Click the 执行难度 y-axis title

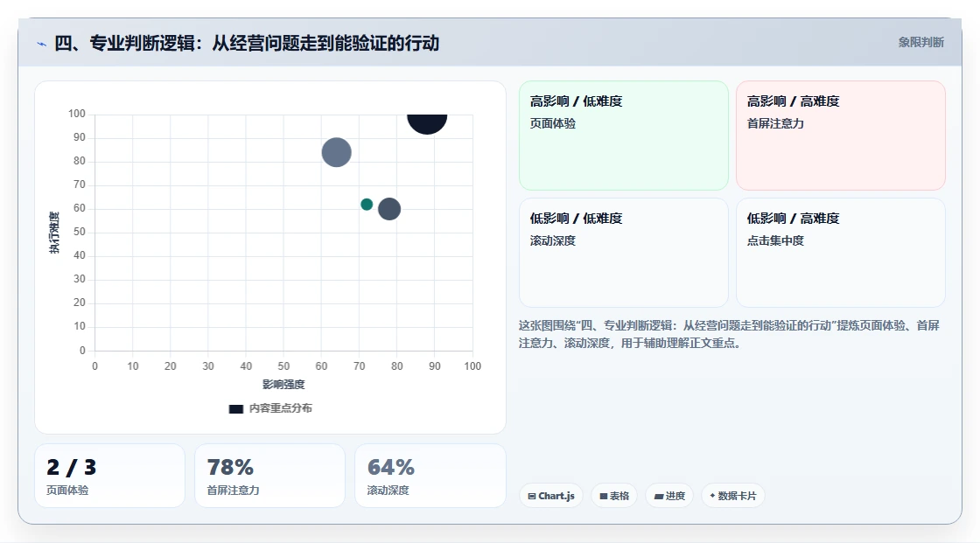click(54, 233)
